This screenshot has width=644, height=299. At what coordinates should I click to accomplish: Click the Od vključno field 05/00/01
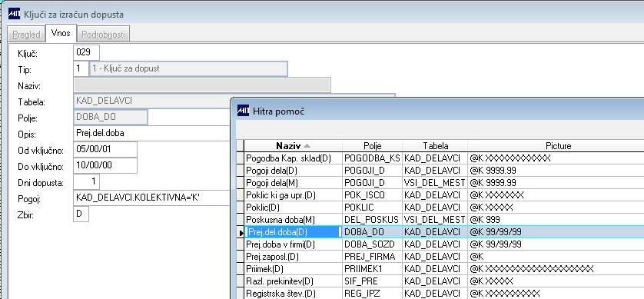105,149
